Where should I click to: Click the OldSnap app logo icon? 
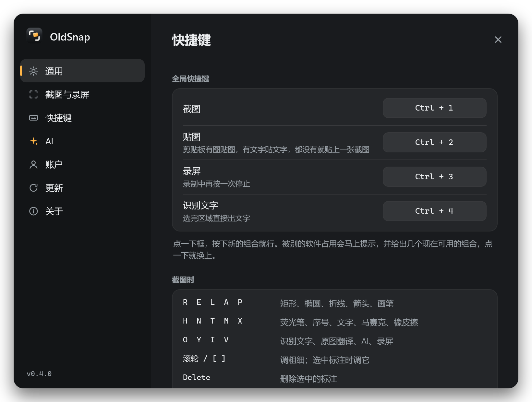pyautogui.click(x=34, y=36)
